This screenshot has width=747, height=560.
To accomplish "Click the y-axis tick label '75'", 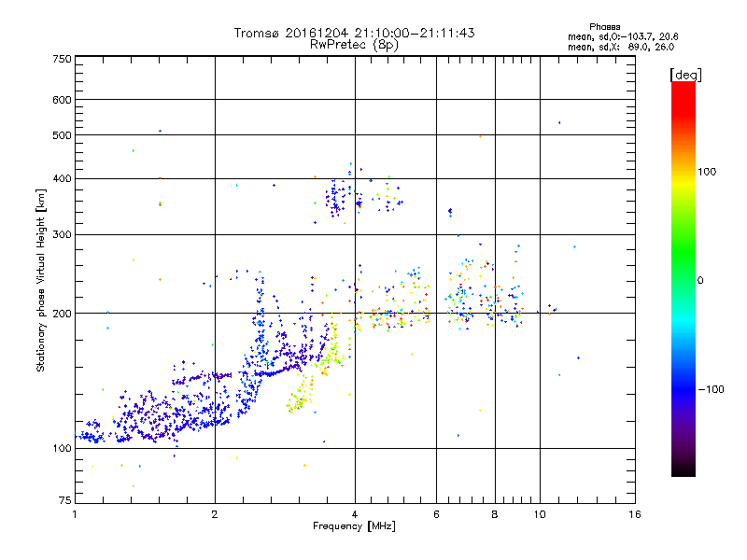I will click(x=65, y=500).
